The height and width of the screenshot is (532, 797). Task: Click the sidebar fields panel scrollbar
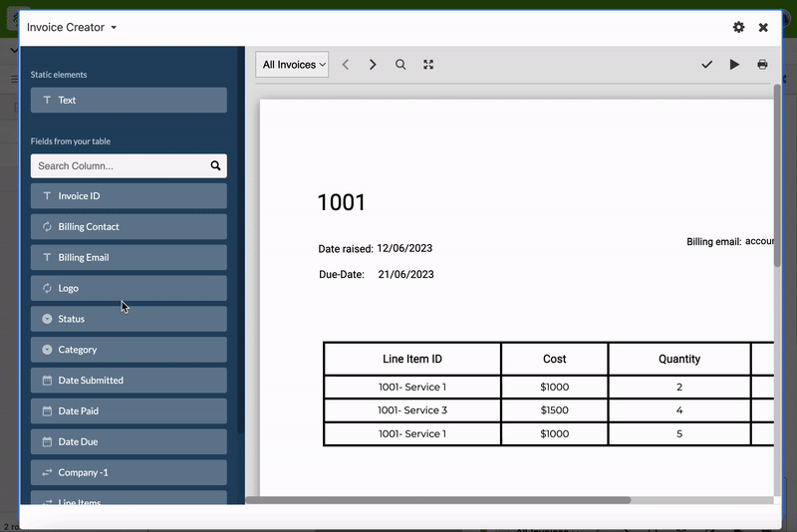tap(241, 239)
